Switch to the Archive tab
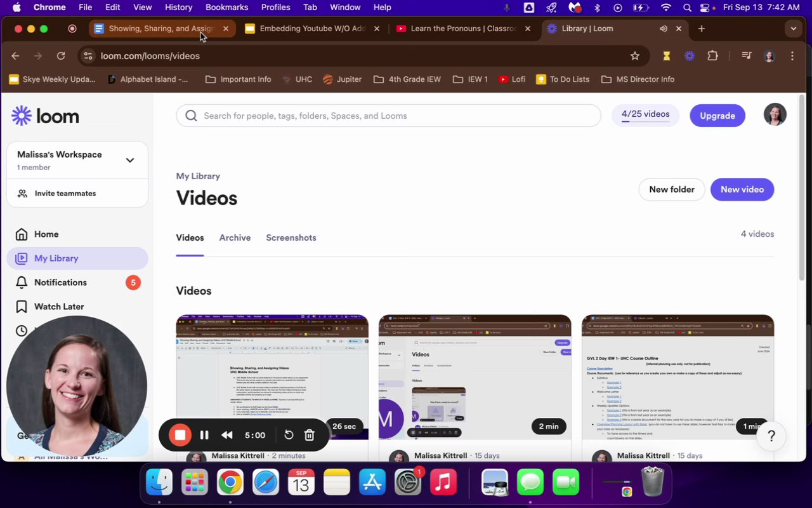 (x=235, y=237)
